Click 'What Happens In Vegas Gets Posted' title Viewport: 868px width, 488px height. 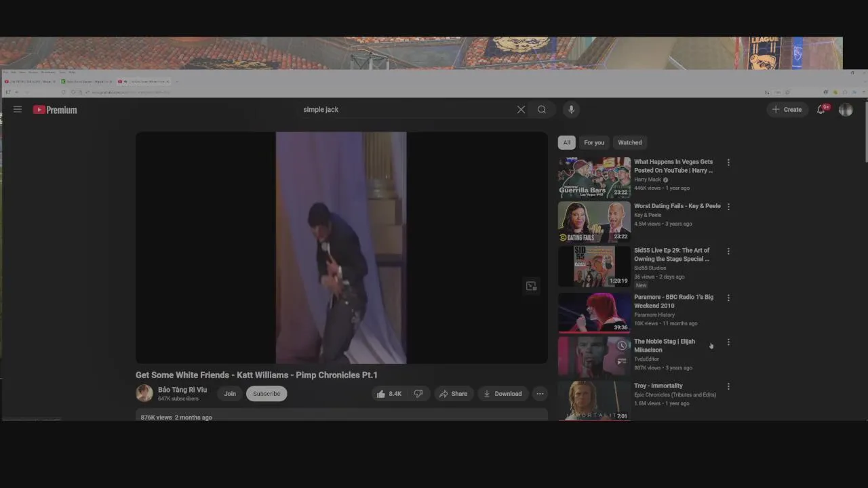coord(673,166)
